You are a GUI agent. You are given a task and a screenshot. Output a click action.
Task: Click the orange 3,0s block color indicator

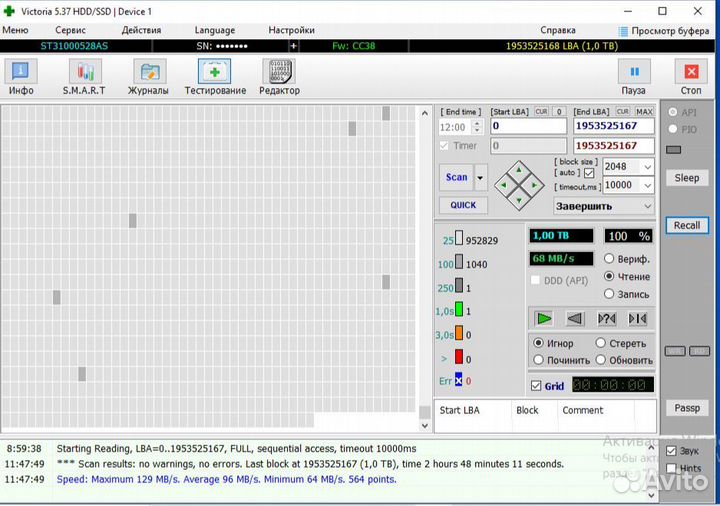459,333
